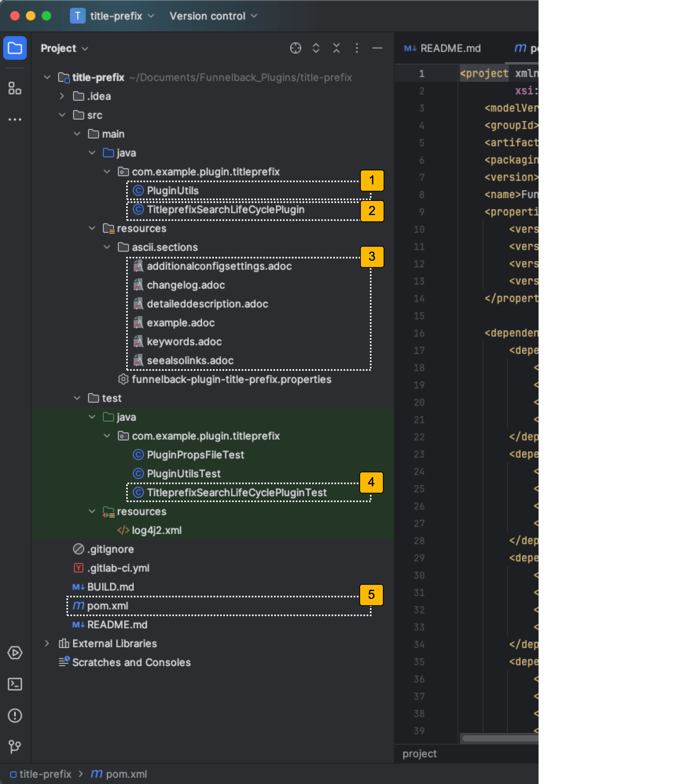Open Project panel options via kebab menu icon
This screenshot has width=695, height=784.
[x=357, y=48]
